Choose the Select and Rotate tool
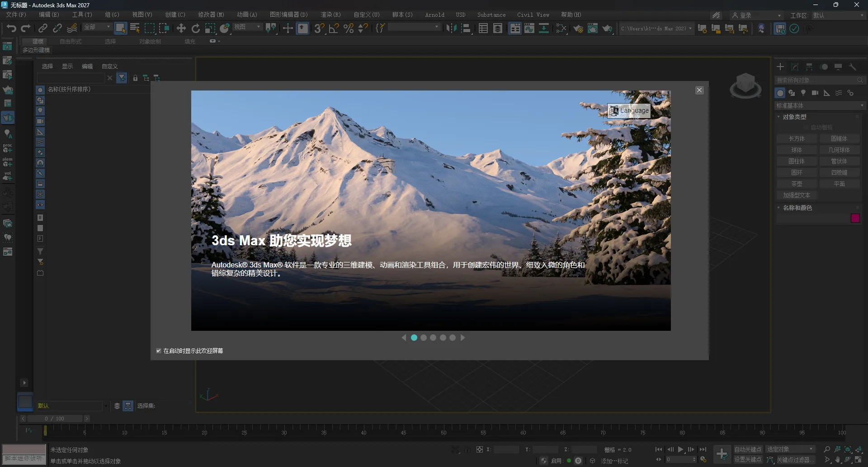868x467 pixels. point(196,29)
